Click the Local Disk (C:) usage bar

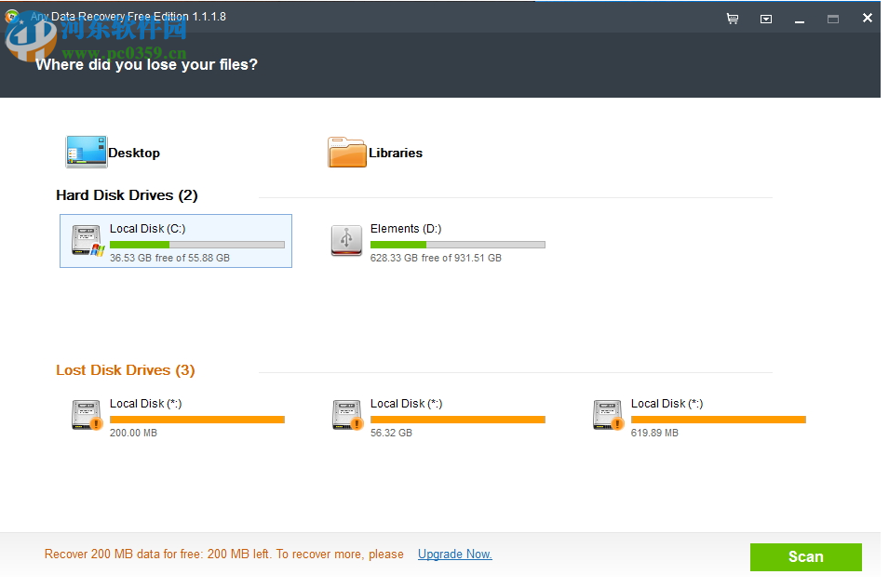pyautogui.click(x=197, y=245)
